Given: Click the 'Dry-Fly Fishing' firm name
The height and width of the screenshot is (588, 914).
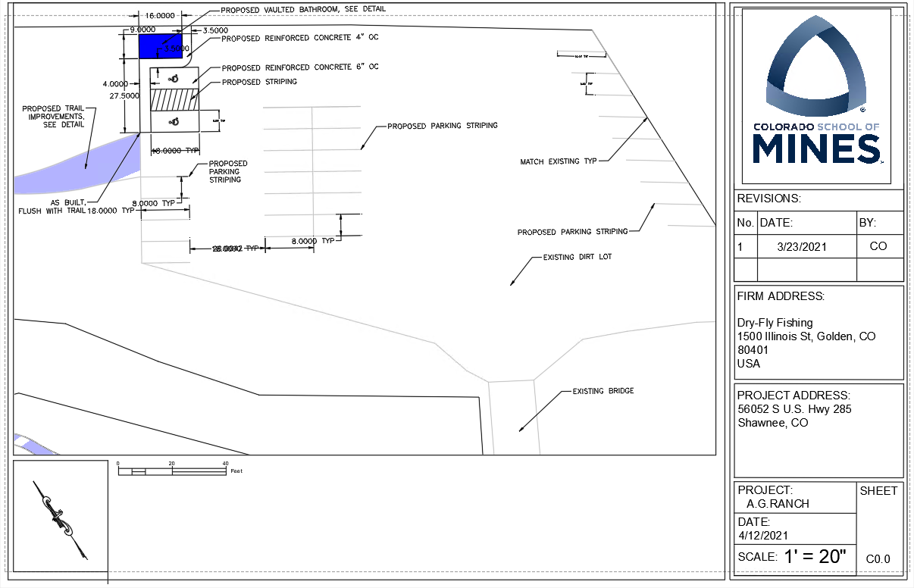Looking at the screenshot, I should pyautogui.click(x=775, y=323).
